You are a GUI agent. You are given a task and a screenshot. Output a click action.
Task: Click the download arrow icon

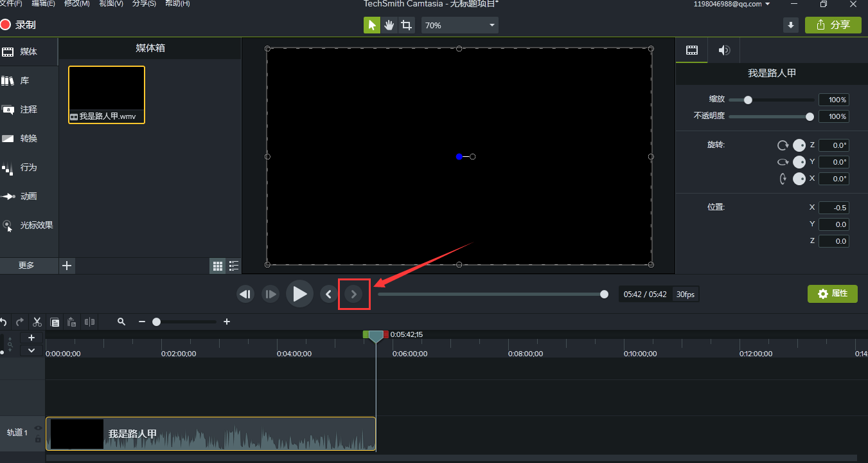791,25
